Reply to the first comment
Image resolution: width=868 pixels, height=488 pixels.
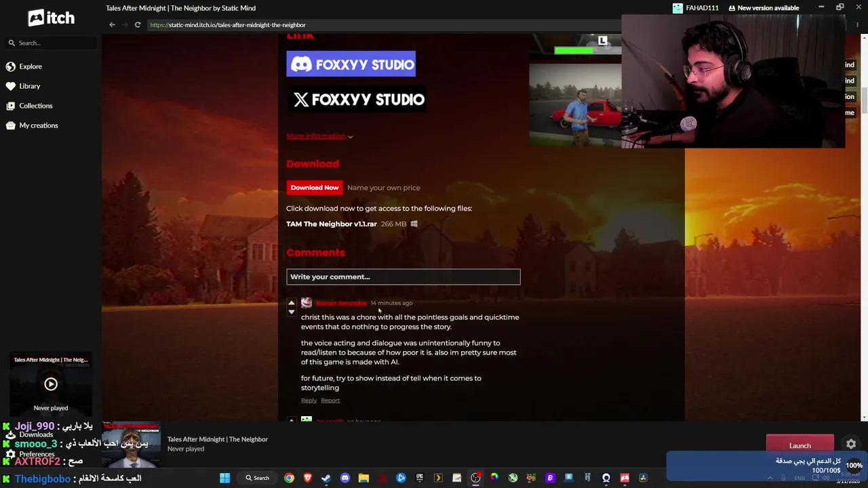(309, 401)
